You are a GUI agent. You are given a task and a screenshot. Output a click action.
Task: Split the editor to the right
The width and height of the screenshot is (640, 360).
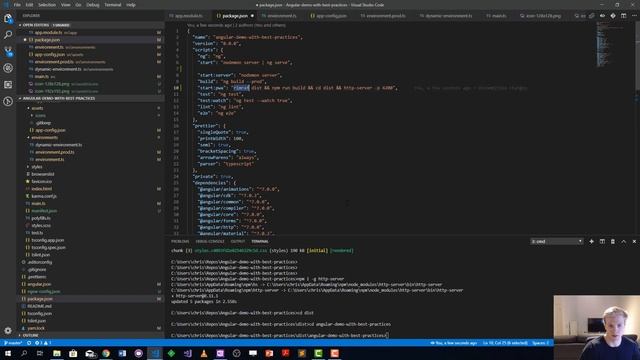pos(623,16)
